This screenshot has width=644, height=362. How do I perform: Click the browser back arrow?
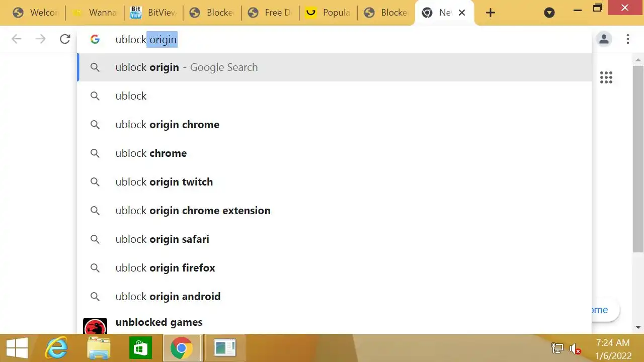point(17,39)
